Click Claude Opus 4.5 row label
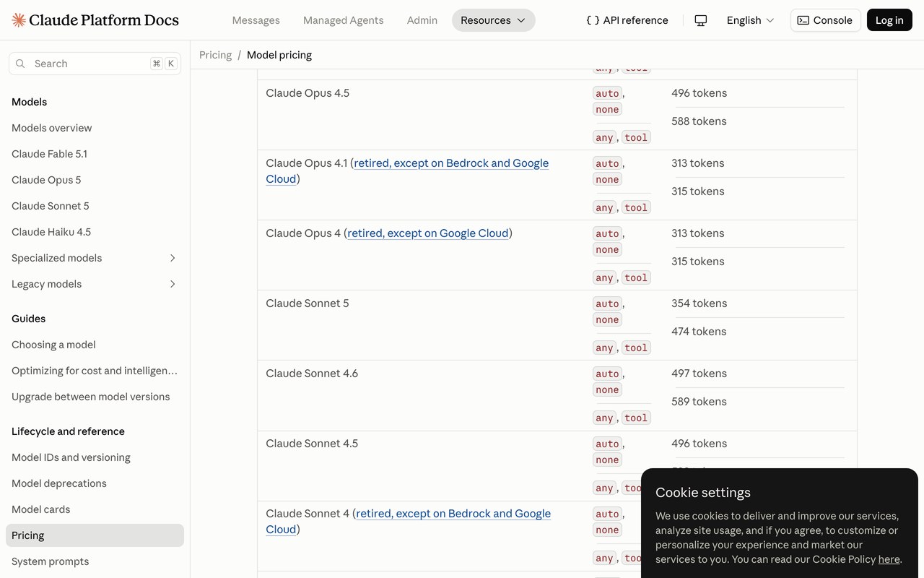924x578 pixels. [308, 93]
